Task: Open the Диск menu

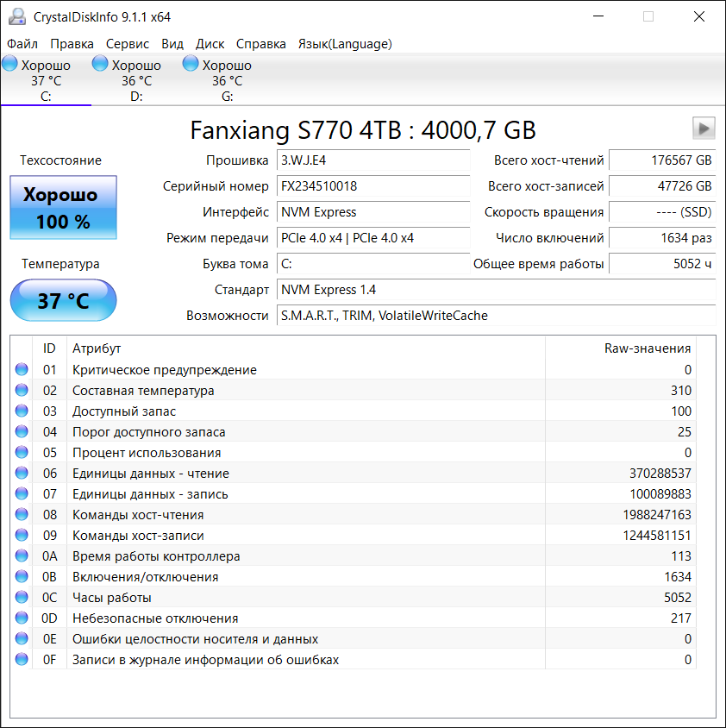Action: pos(210,44)
